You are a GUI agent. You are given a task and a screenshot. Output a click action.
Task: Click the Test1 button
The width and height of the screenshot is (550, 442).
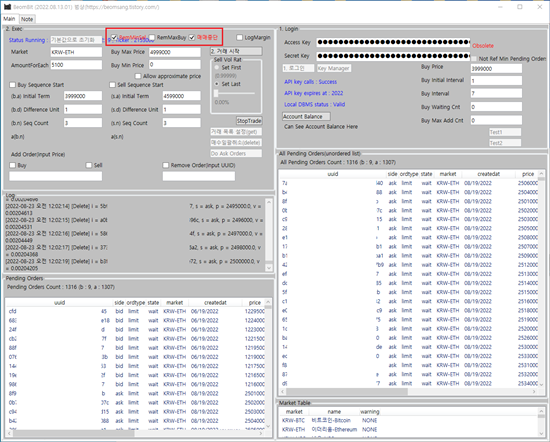505,132
